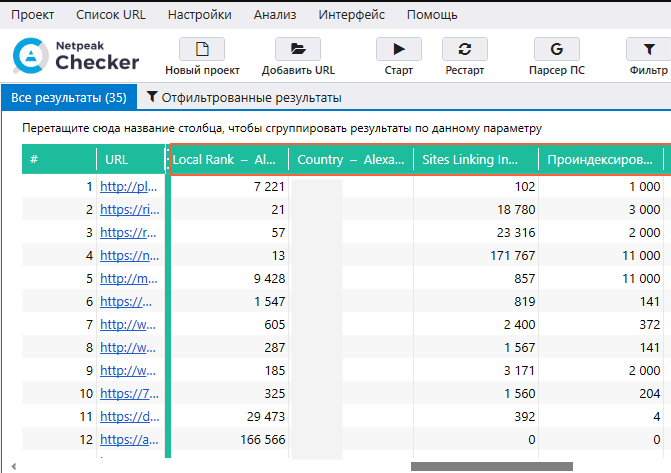Open the Настройки menu
671x473 pixels.
pos(199,15)
